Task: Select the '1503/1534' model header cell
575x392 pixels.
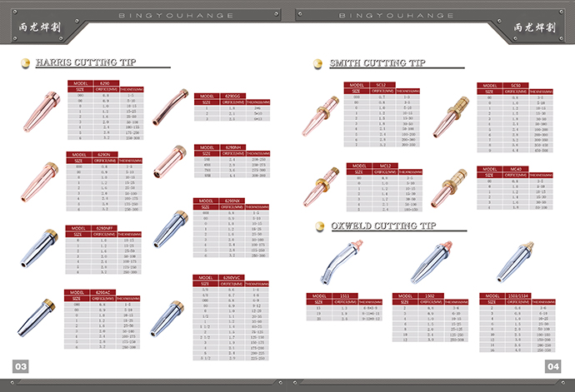Action: coord(518,295)
